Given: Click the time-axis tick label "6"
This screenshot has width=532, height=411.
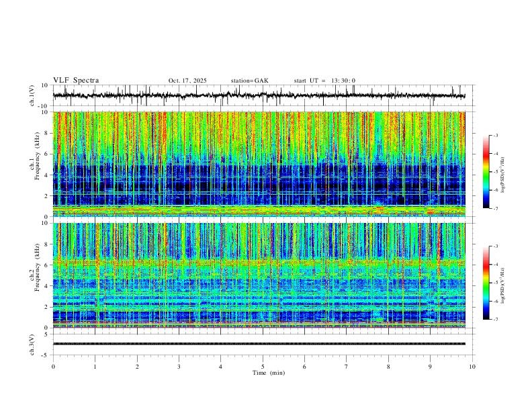Looking at the screenshot, I should click(x=304, y=367).
